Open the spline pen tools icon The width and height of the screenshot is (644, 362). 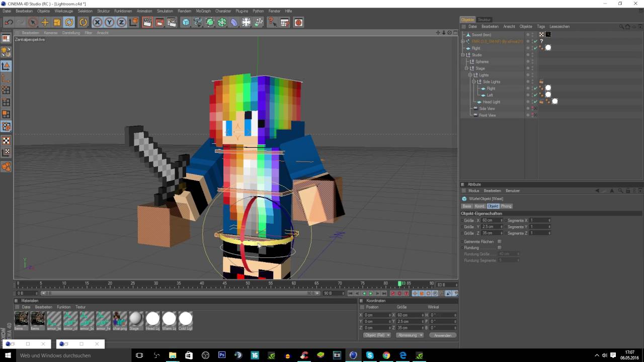(x=198, y=22)
